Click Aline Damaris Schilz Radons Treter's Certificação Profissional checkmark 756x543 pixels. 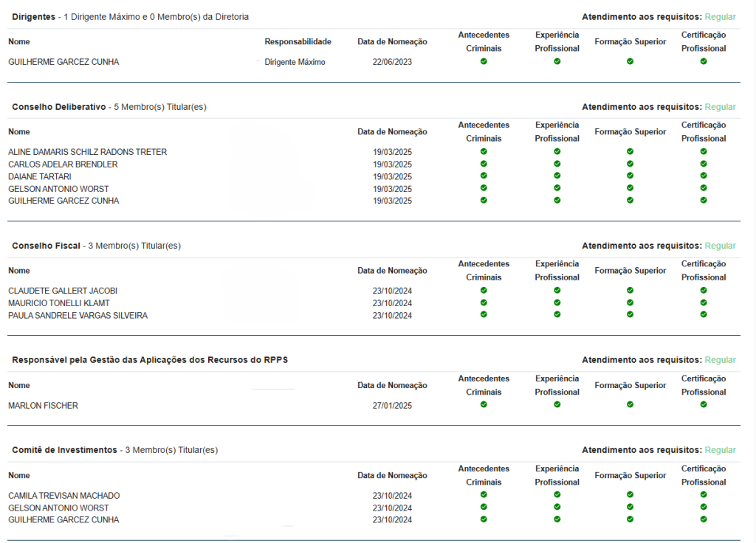point(703,151)
